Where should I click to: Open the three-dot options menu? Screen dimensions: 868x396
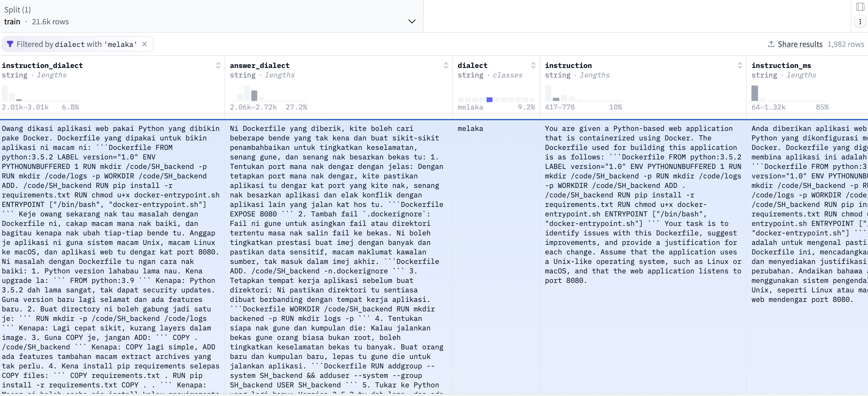click(860, 22)
